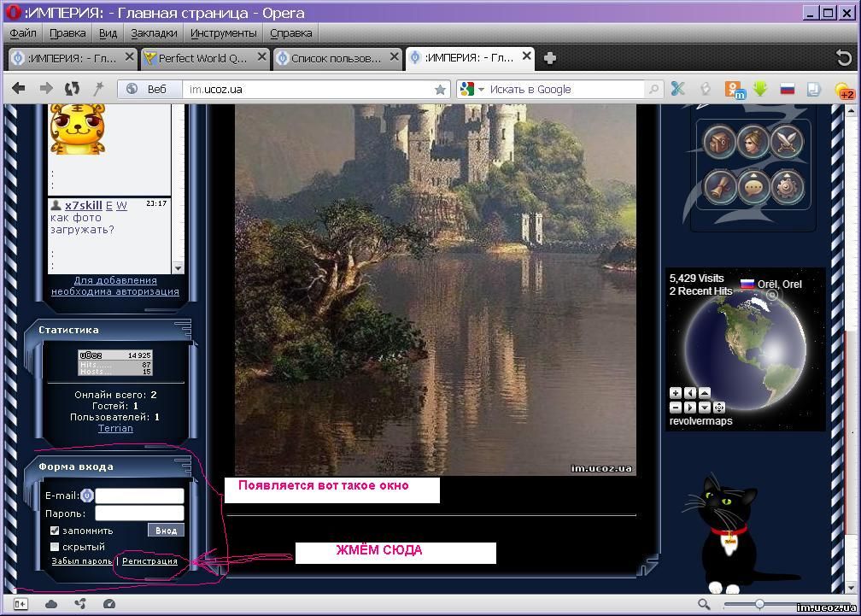Image resolution: width=861 pixels, height=616 pixels.
Task: Reload the page with the refresh icon
Action: (72, 88)
